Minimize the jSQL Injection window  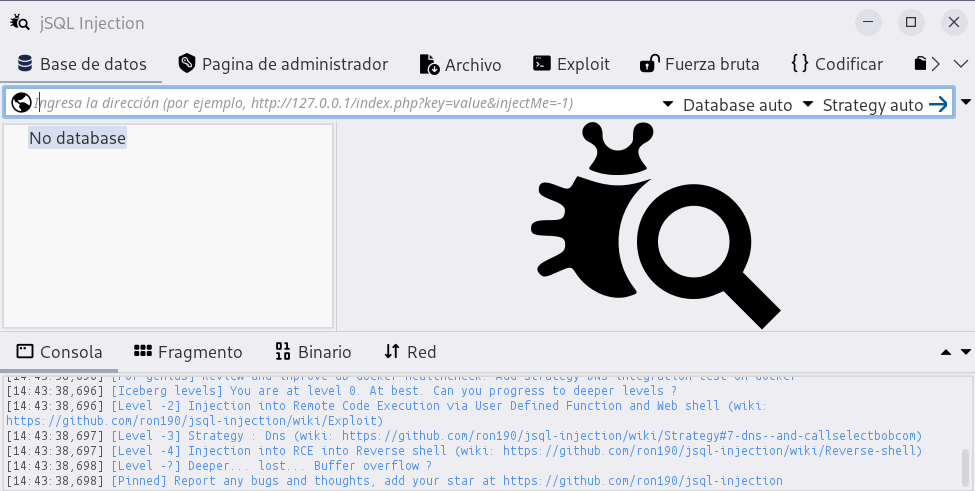click(x=868, y=22)
